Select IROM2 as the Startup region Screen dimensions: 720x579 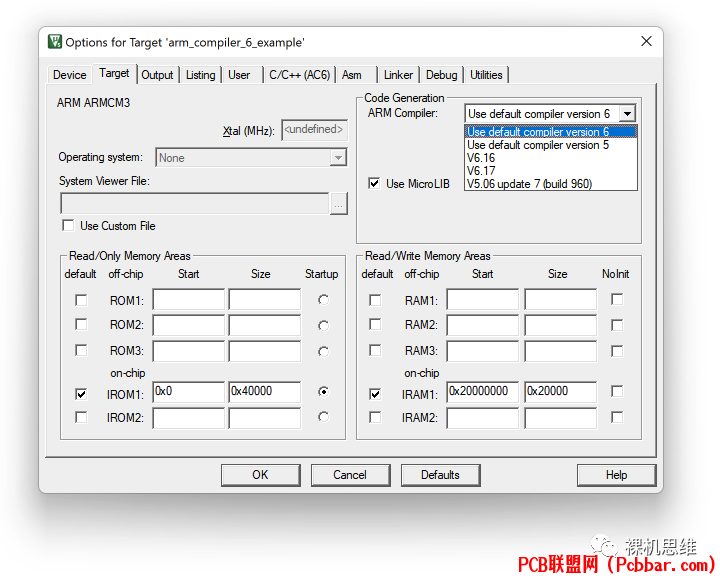pyautogui.click(x=323, y=416)
